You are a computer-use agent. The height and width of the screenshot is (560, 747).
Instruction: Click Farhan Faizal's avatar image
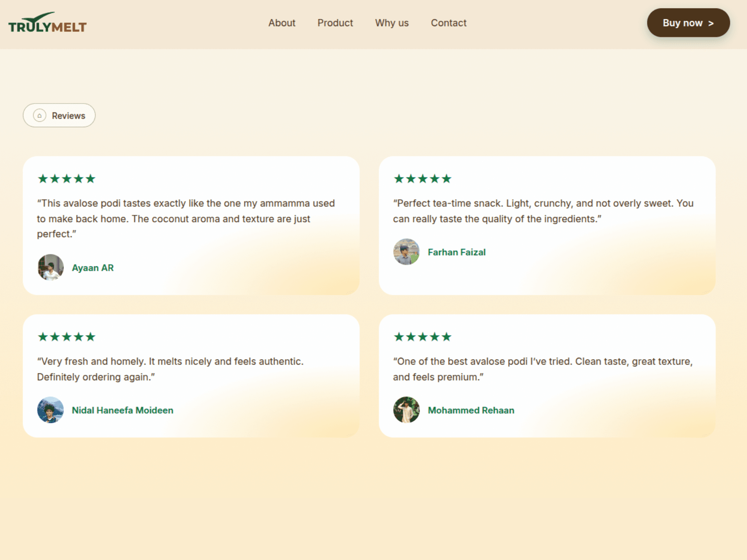coord(406,252)
